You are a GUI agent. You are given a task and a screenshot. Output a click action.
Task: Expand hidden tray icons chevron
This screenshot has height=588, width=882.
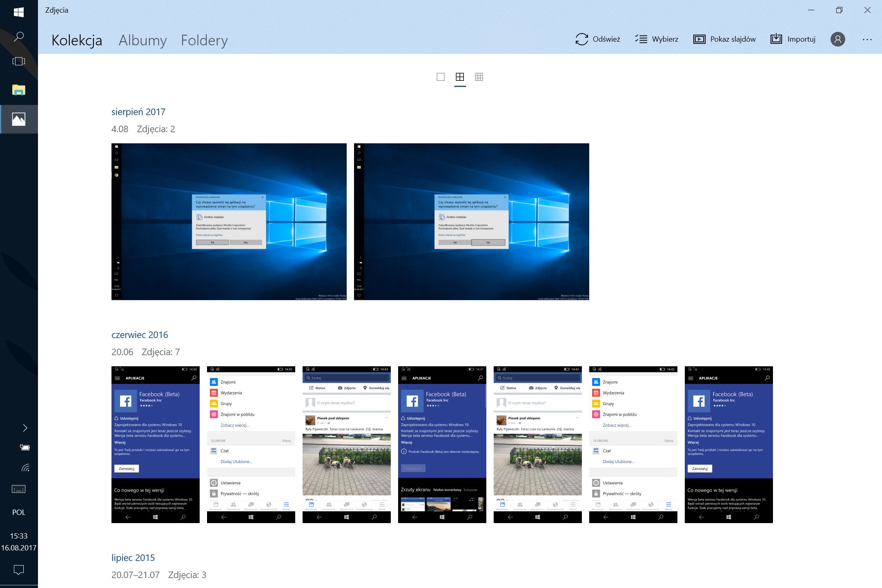(x=25, y=428)
